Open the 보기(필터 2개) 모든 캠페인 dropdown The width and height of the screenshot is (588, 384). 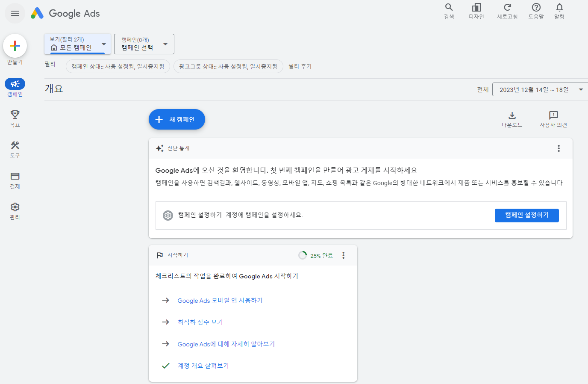77,44
